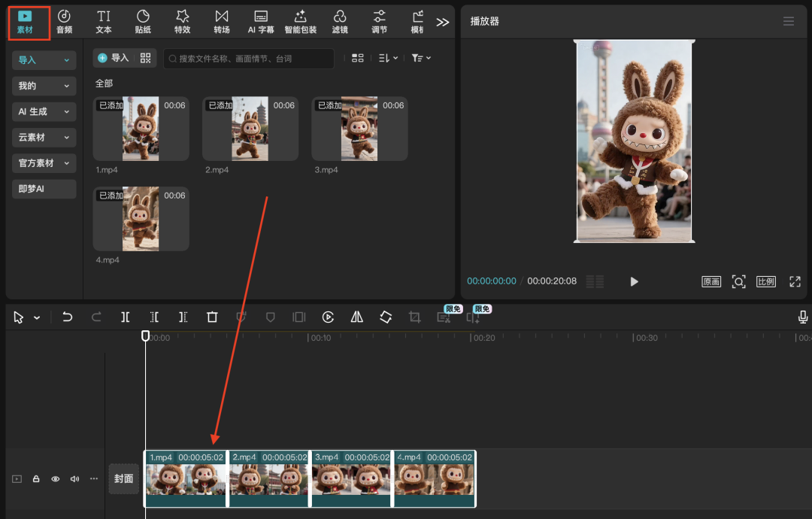Click the 比例 ratio button in player

tap(765, 281)
